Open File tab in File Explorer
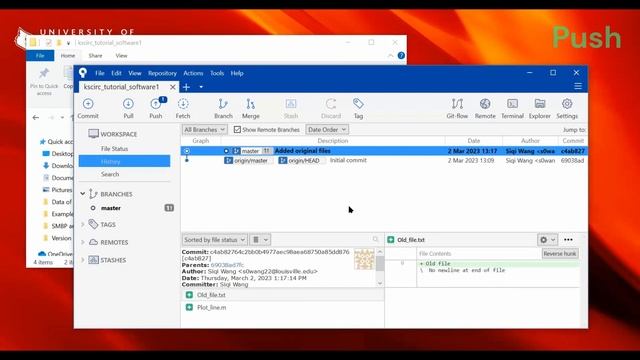Screen dimensions: 640x360 (40, 56)
